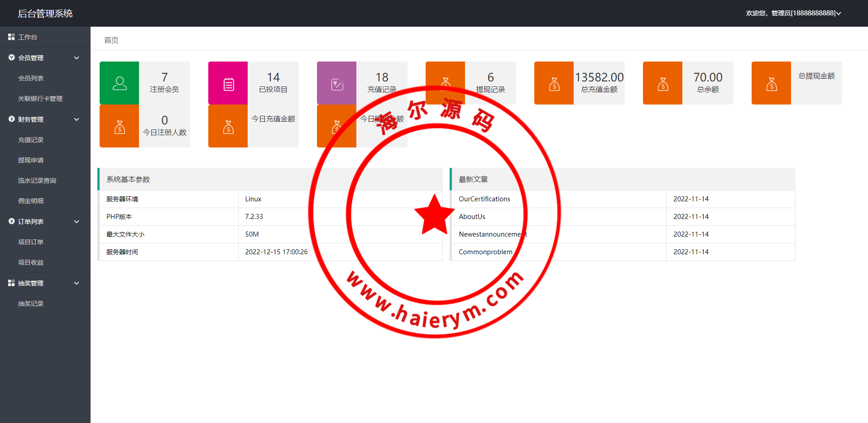
Task: Open 提现申请 in the sidebar
Action: click(31, 160)
